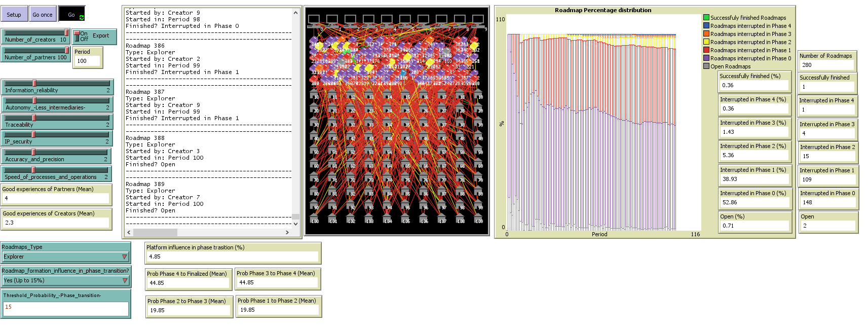Image resolution: width=868 pixels, height=329 pixels.
Task: Select partner house icon number 10
Action: tap(314, 94)
